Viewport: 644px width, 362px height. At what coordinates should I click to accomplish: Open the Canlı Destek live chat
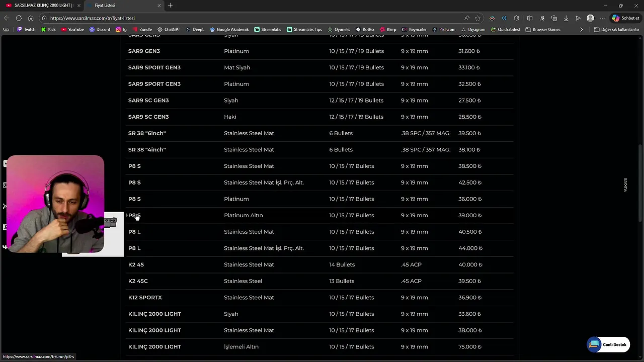tap(608, 344)
